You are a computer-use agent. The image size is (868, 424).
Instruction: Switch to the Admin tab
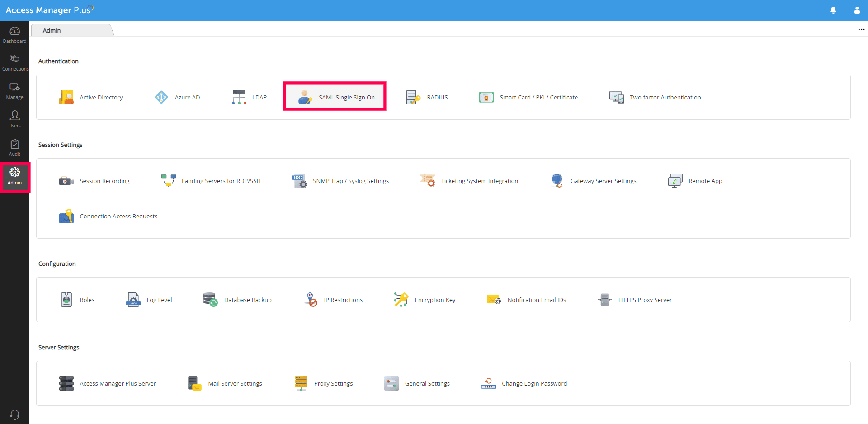click(72, 30)
